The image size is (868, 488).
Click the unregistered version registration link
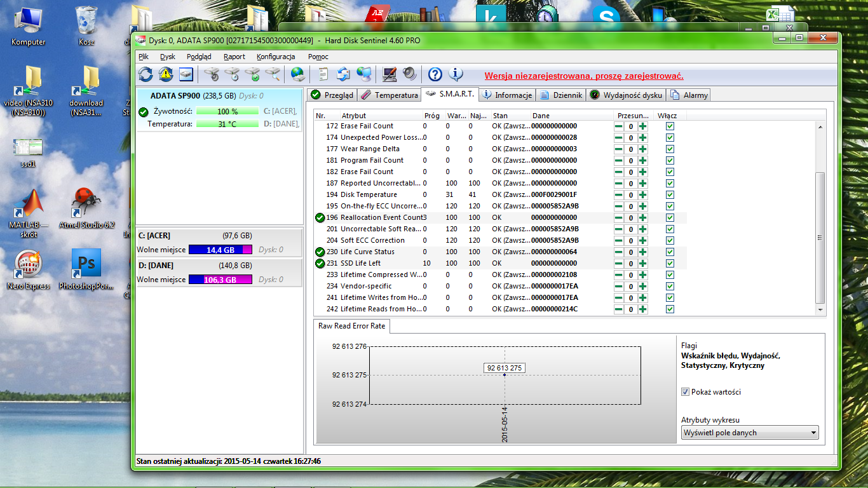[584, 76]
